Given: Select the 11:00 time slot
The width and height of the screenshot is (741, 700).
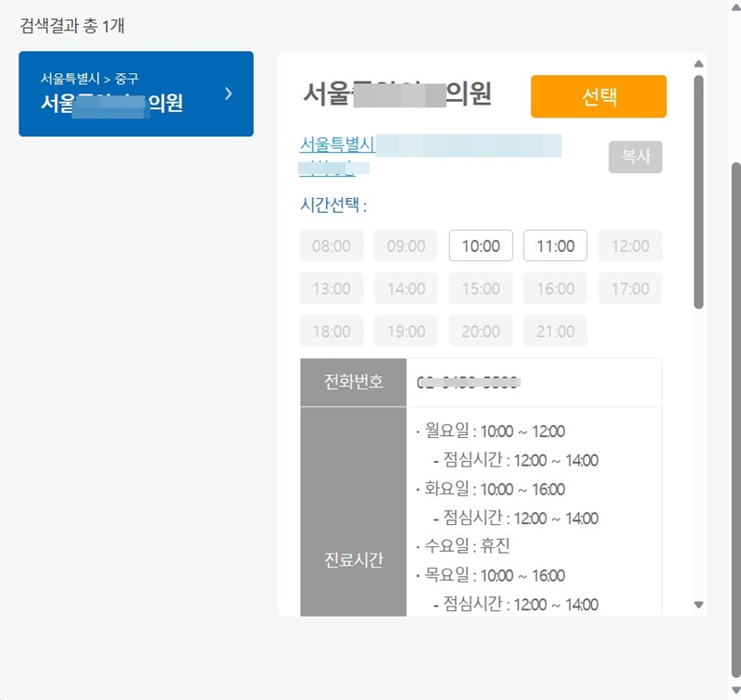Looking at the screenshot, I should pos(555,245).
